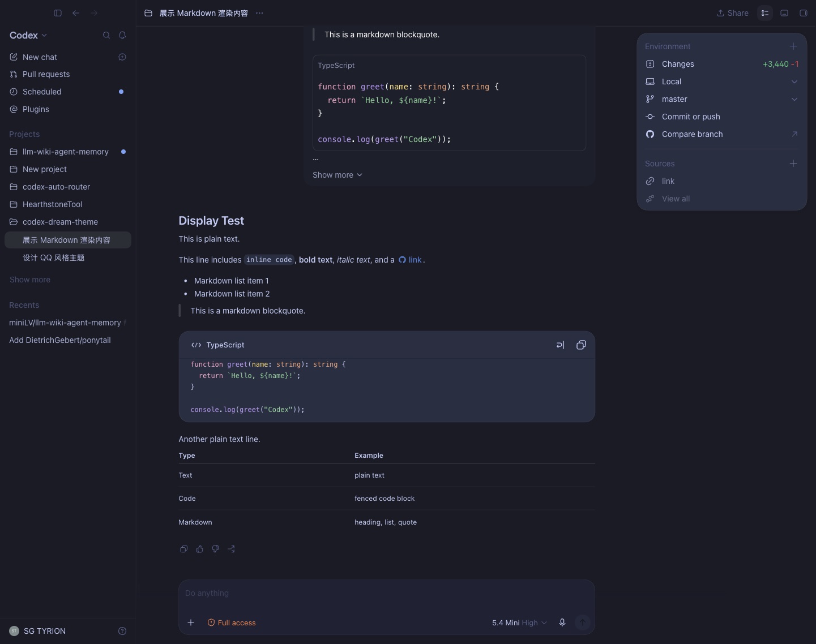Open Compare branch on GitHub
The height and width of the screenshot is (644, 816).
722,134
